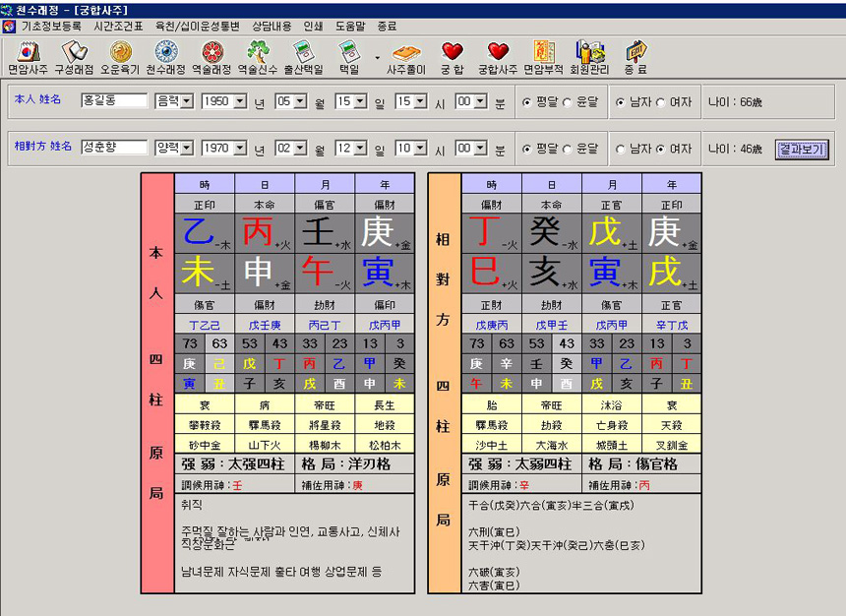
Task: Click the app icon beside 기초정보등록 menu
Action: 9,27
